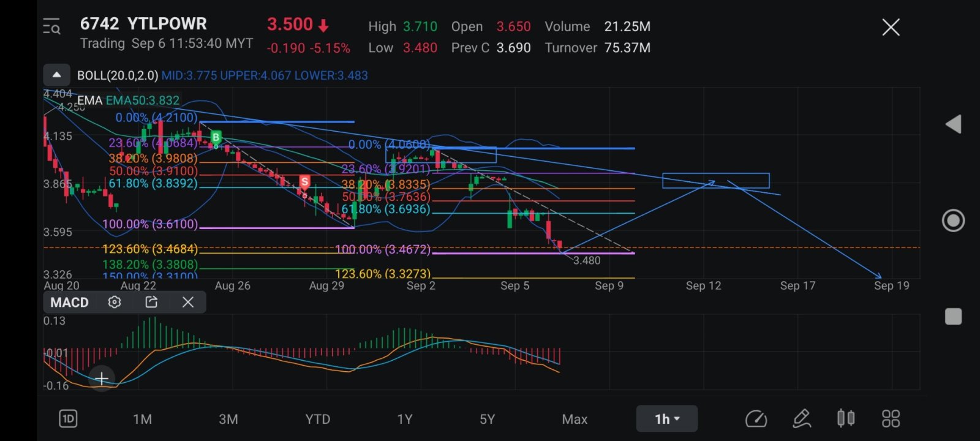Click the Open 3.650 value
980x441 pixels.
(x=513, y=27)
